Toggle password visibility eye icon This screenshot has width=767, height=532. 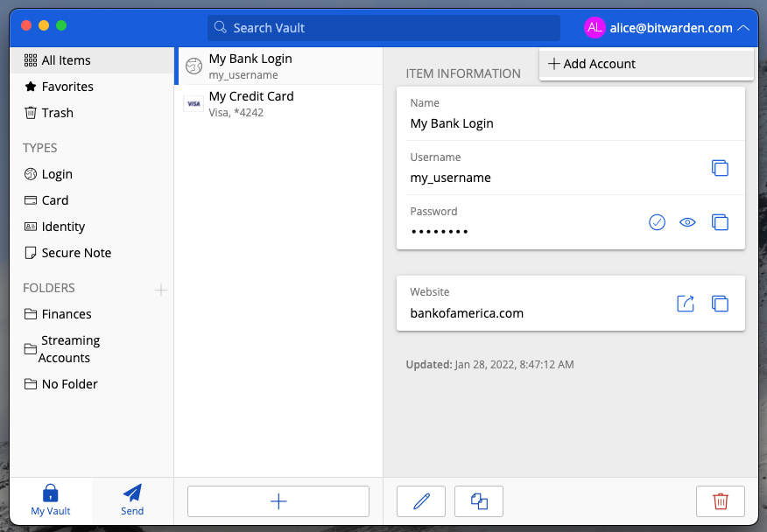point(687,222)
